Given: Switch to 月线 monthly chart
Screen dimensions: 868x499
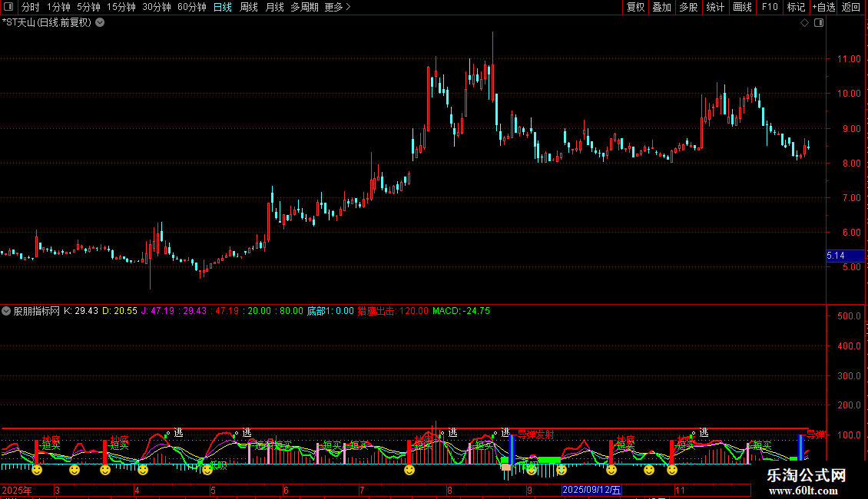Looking at the screenshot, I should 274,7.
